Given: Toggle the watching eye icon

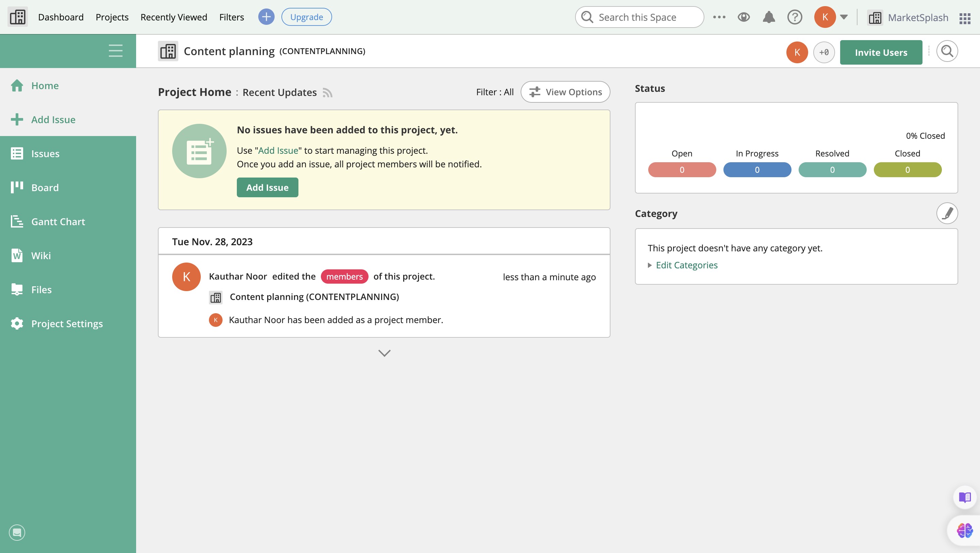Looking at the screenshot, I should [744, 17].
